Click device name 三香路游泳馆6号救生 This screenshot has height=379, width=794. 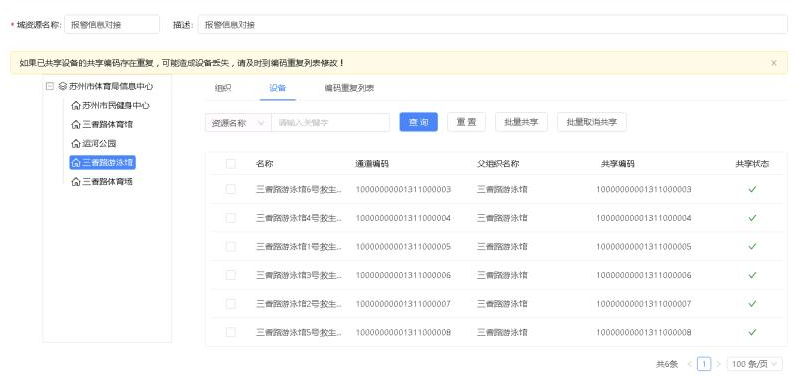(299, 190)
